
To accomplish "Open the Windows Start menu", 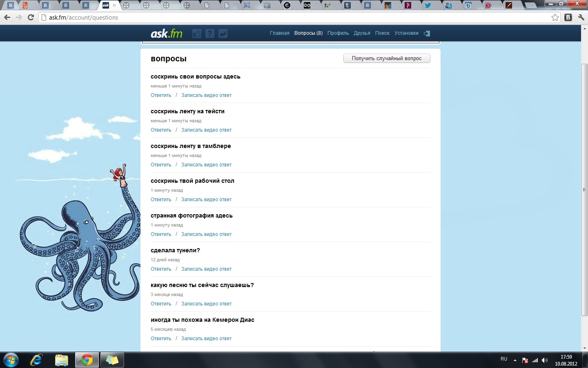I will point(11,360).
